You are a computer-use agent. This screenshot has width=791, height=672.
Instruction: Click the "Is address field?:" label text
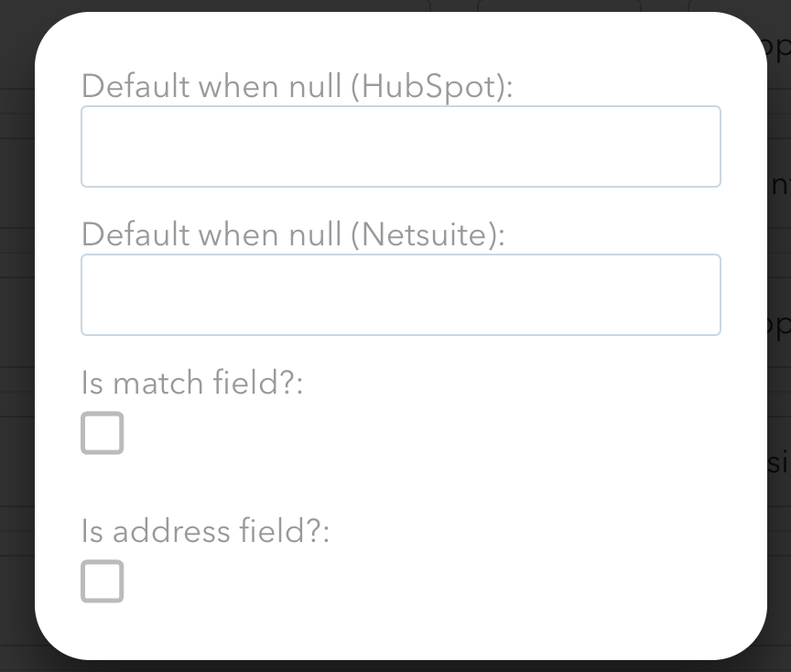click(205, 531)
